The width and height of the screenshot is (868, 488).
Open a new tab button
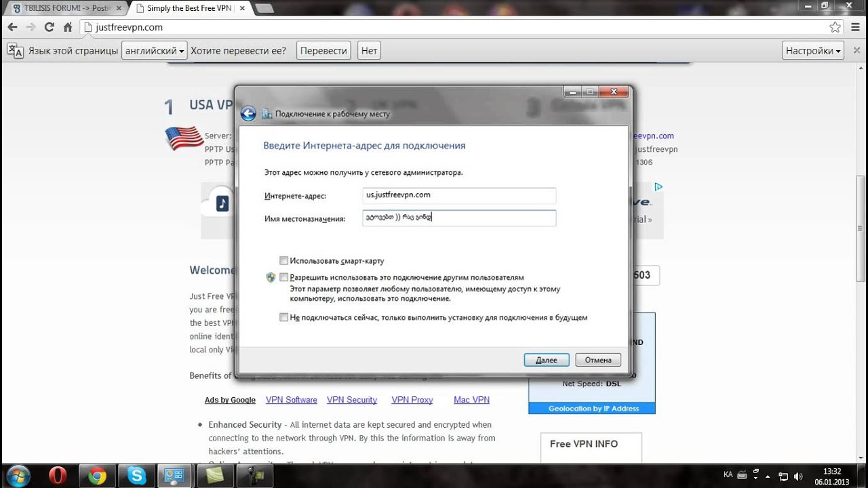(x=264, y=8)
